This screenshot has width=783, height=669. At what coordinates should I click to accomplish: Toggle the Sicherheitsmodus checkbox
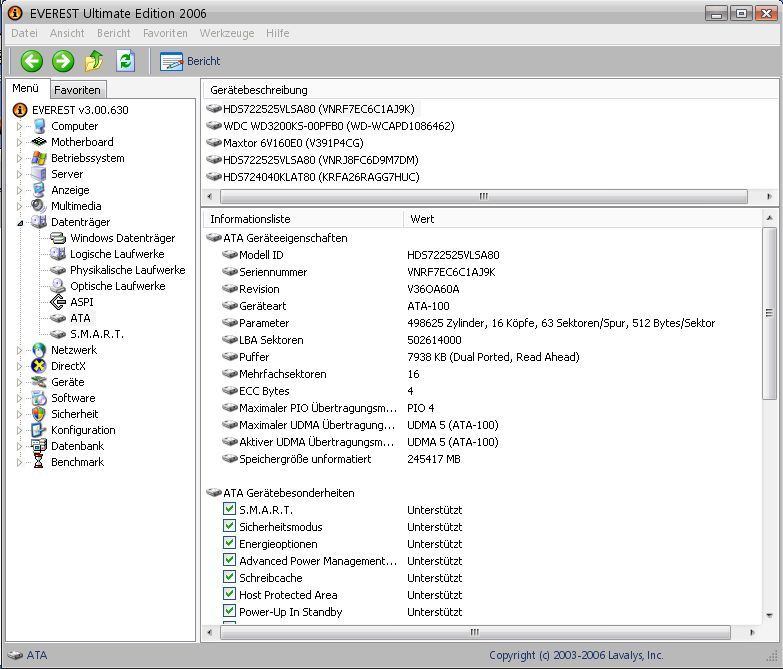(x=229, y=526)
